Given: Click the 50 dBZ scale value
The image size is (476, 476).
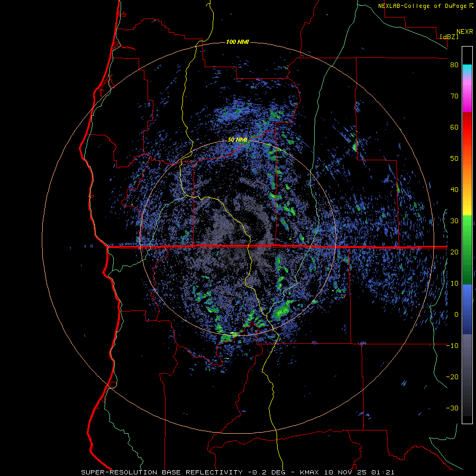Looking at the screenshot, I should [454, 159].
